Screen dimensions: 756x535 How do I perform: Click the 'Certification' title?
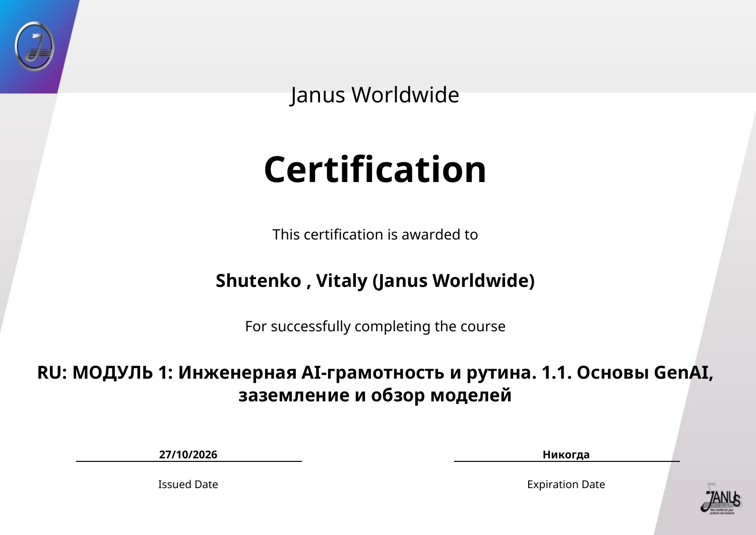(375, 169)
